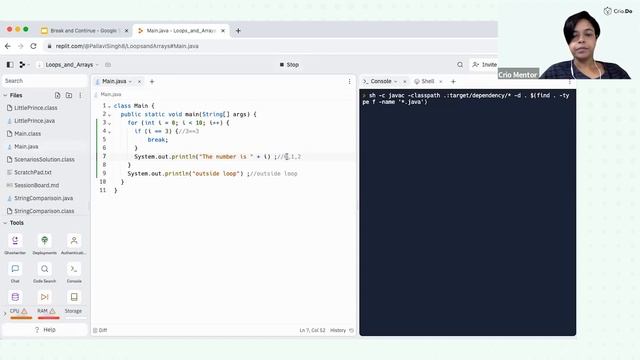Click the Storage usage indicator
The image size is (640, 360).
pos(74,313)
